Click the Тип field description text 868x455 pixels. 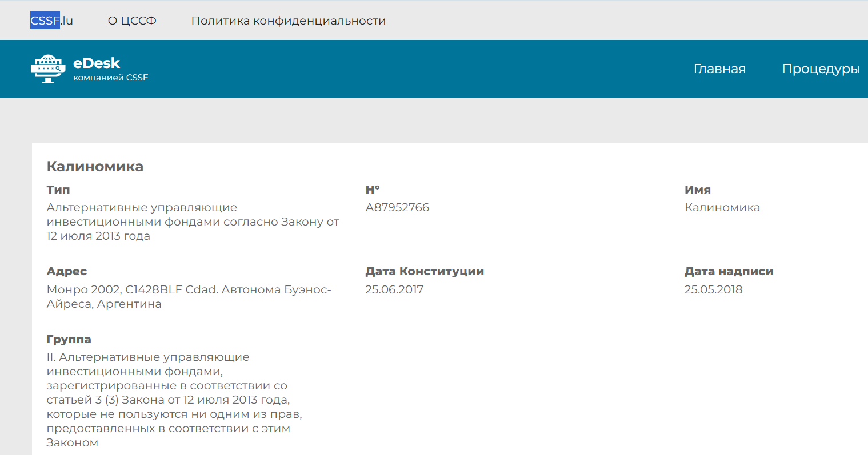pos(193,222)
